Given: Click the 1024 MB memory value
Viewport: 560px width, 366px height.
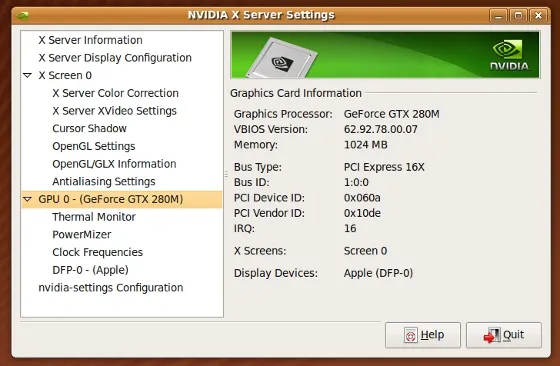Looking at the screenshot, I should point(365,145).
